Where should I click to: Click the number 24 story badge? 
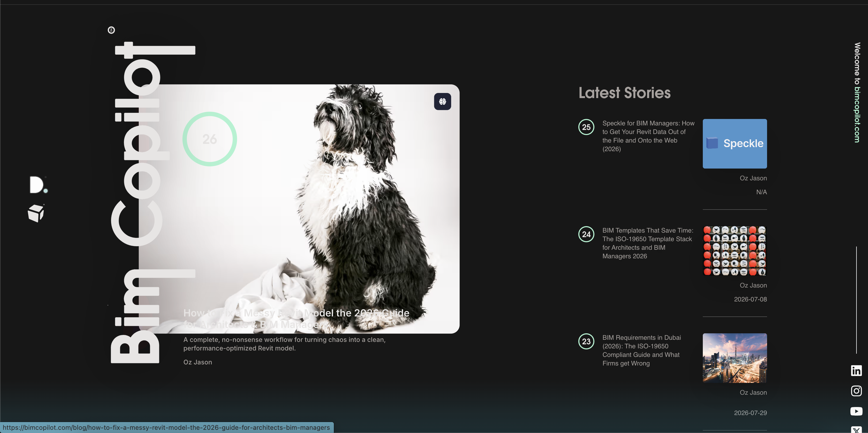click(586, 234)
